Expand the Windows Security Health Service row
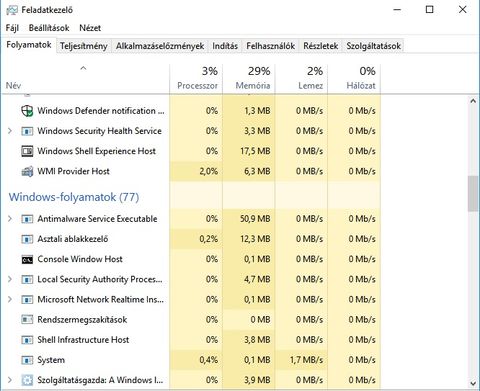The height and width of the screenshot is (391, 480). point(10,131)
